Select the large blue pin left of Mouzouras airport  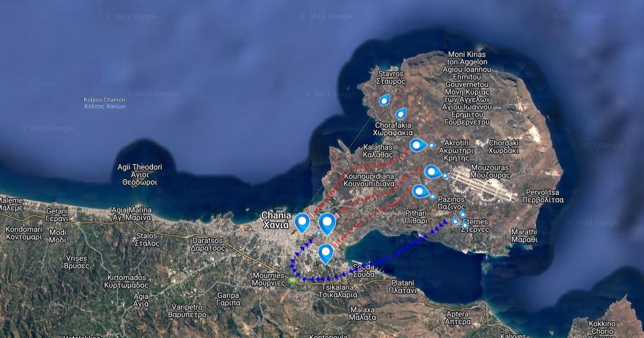click(x=433, y=172)
